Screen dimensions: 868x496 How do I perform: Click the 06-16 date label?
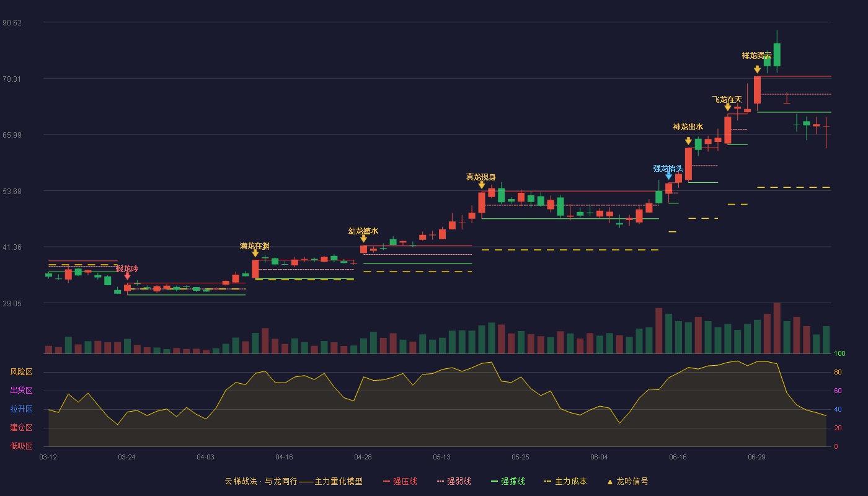click(678, 457)
